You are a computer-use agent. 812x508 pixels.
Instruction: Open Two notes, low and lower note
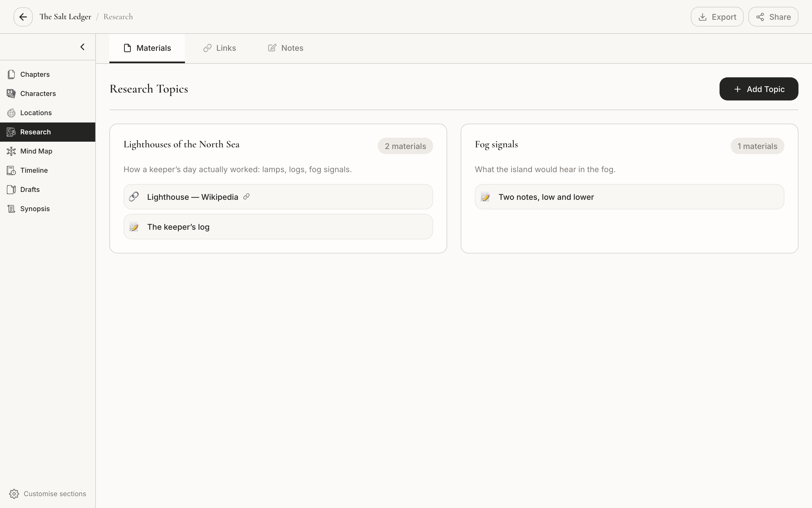[629, 196]
